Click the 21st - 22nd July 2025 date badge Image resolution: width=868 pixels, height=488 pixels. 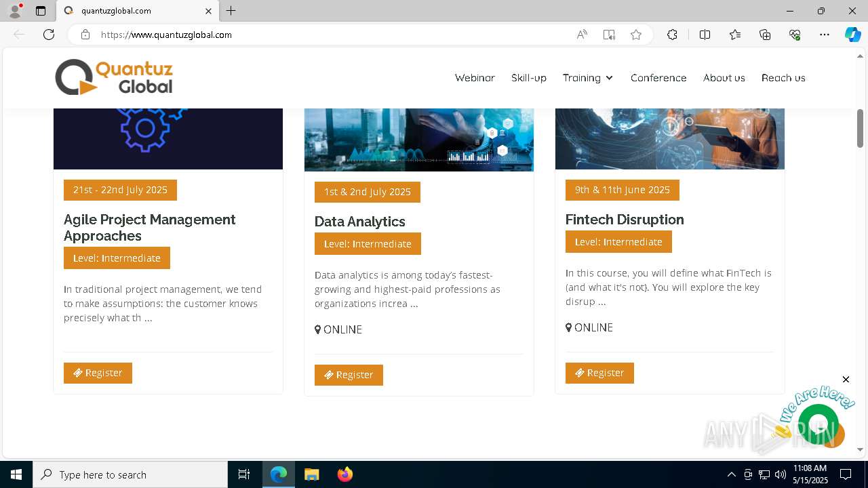120,190
